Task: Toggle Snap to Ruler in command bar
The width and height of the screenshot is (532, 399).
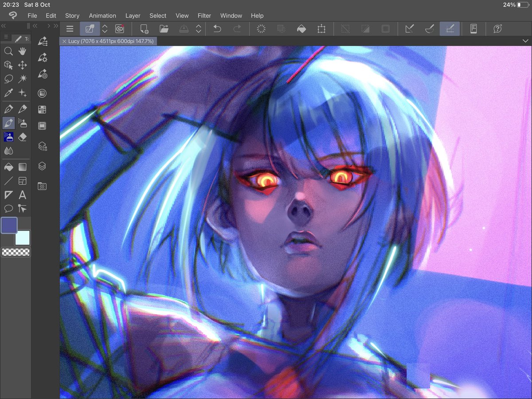Action: point(410,29)
